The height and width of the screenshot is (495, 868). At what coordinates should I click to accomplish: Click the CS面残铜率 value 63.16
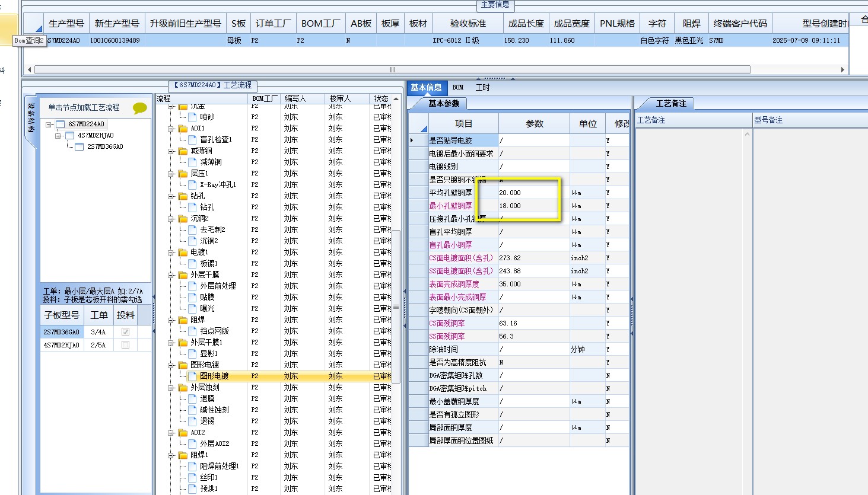click(x=534, y=324)
